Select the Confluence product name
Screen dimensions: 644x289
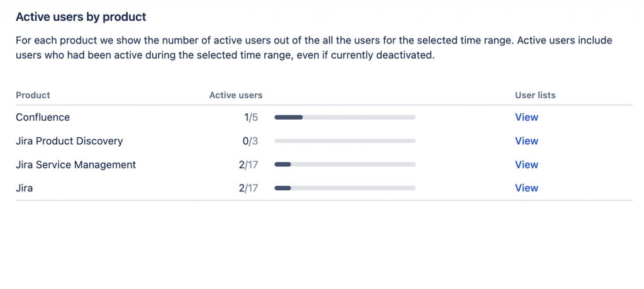point(43,117)
